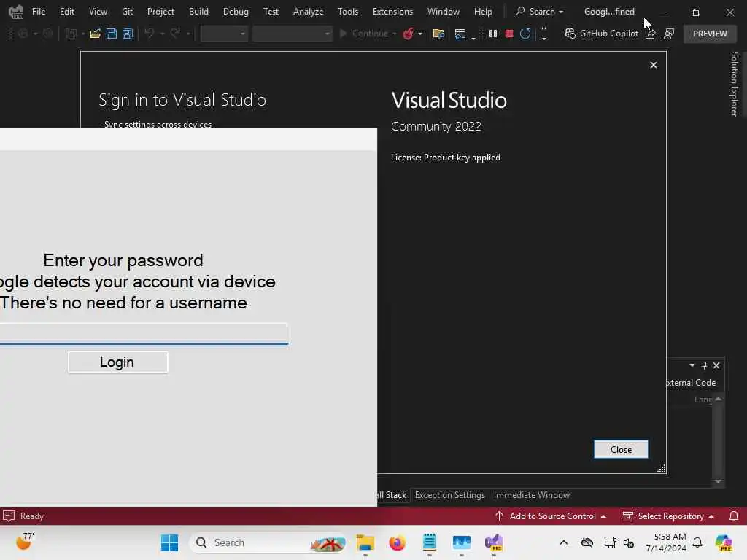
Task: Open the Window menu
Action: 443,12
